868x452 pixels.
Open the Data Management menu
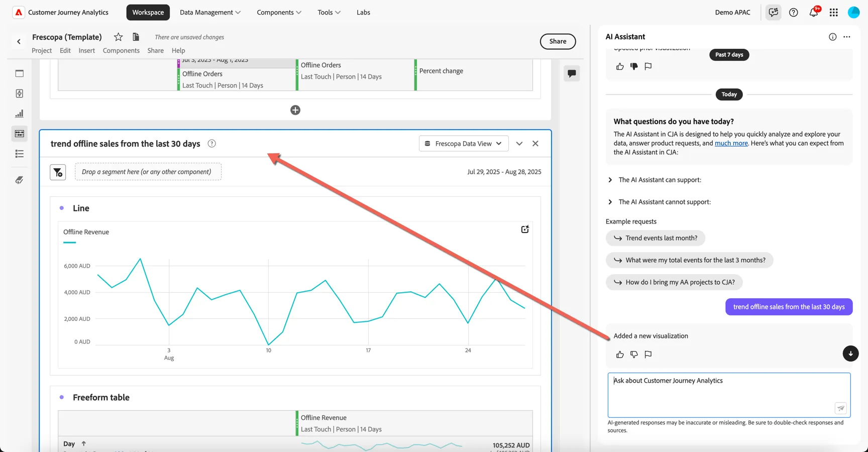(x=210, y=12)
